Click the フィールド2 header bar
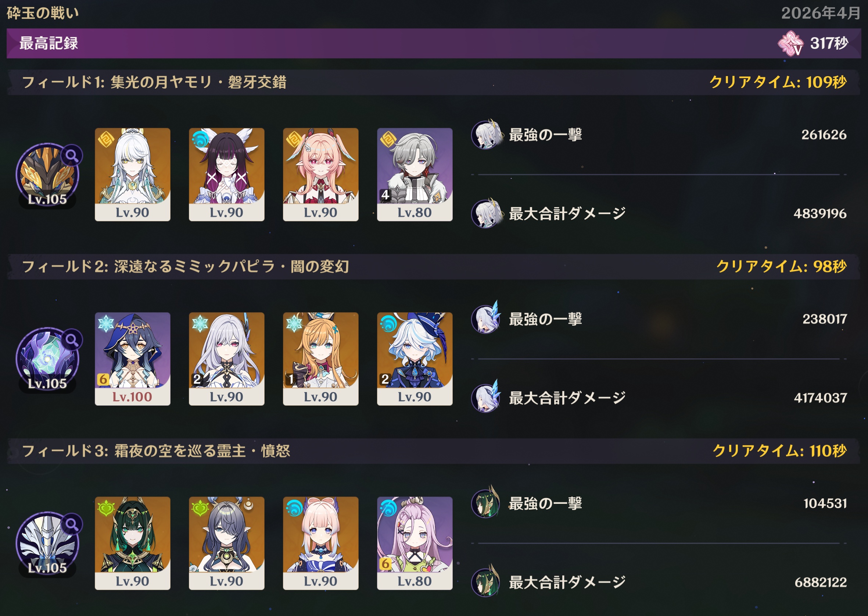Viewport: 868px width, 616px height. pos(434,267)
